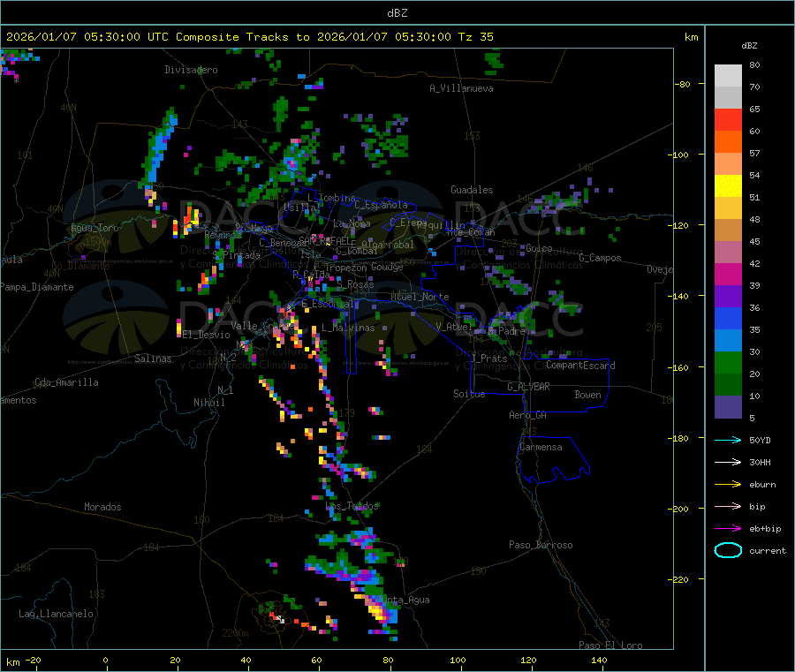Click the '50YD' legend label
The height and width of the screenshot is (672, 795).
click(760, 440)
